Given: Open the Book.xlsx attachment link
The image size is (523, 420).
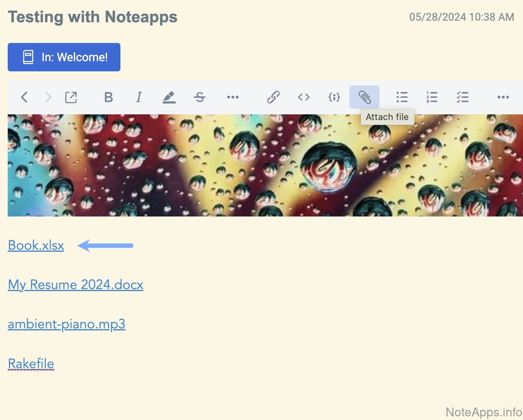Looking at the screenshot, I should [36, 245].
